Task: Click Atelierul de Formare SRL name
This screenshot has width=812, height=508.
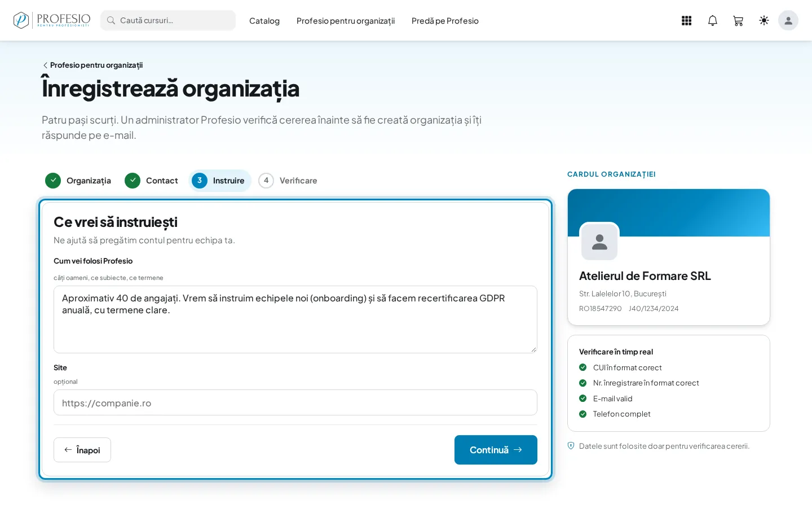Action: pos(645,276)
